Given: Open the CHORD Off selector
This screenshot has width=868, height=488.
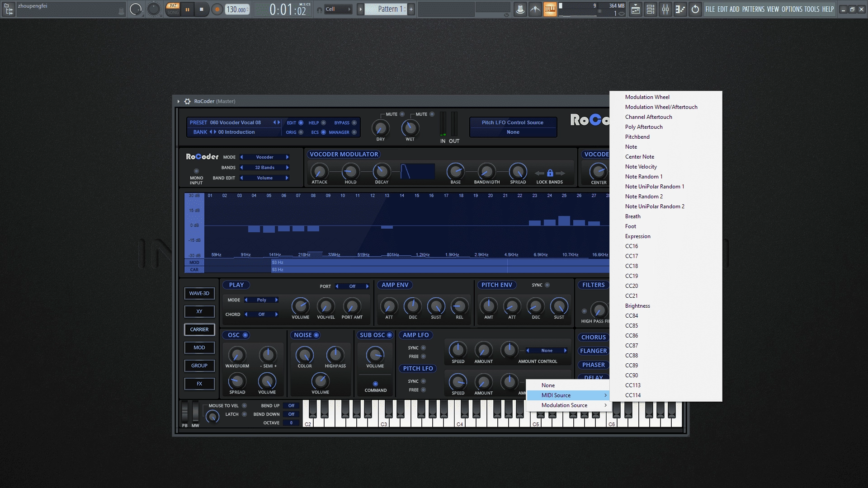Looking at the screenshot, I should pyautogui.click(x=261, y=314).
